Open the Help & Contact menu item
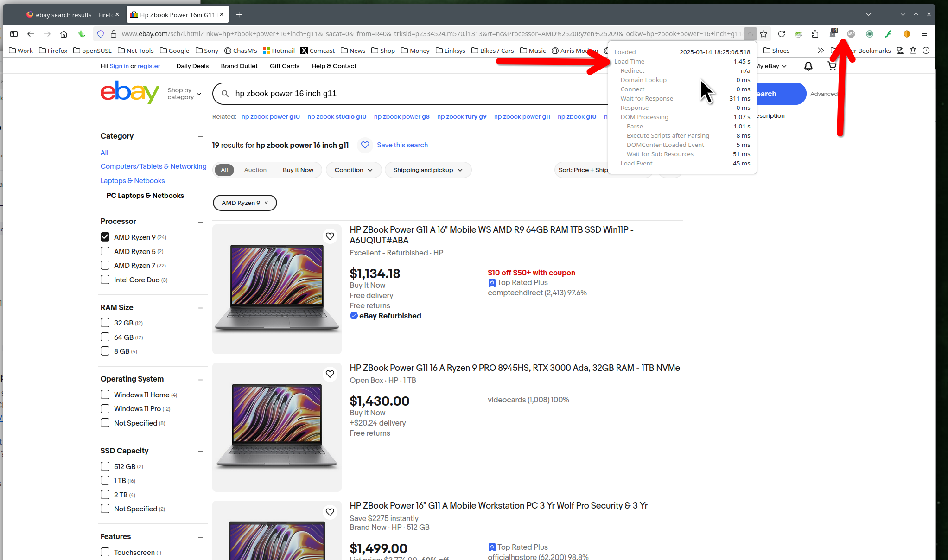 point(334,66)
